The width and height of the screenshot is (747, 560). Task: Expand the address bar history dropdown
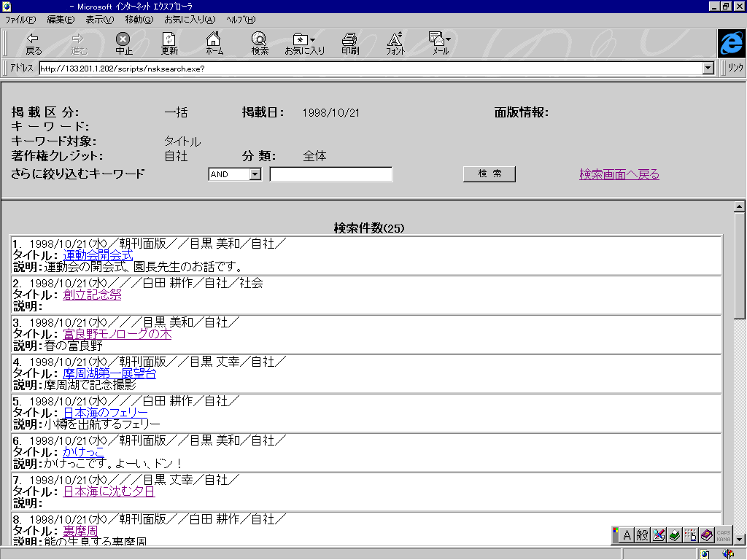708,68
